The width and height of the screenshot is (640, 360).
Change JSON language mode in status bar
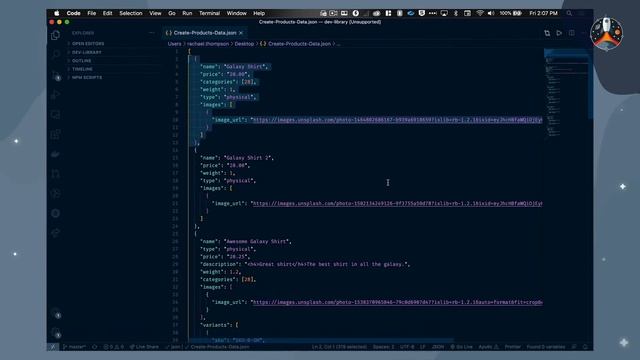click(x=438, y=347)
